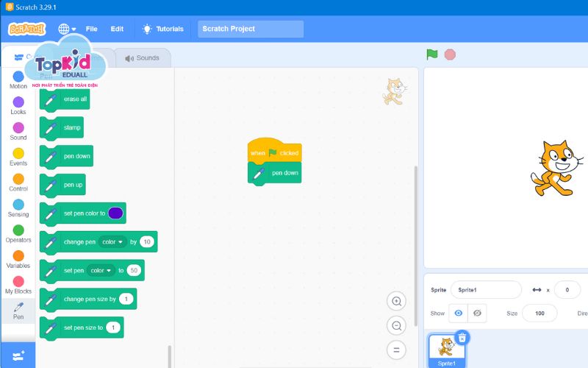The image size is (588, 368).
Task: Click the stamp block in palette
Action: tap(62, 128)
